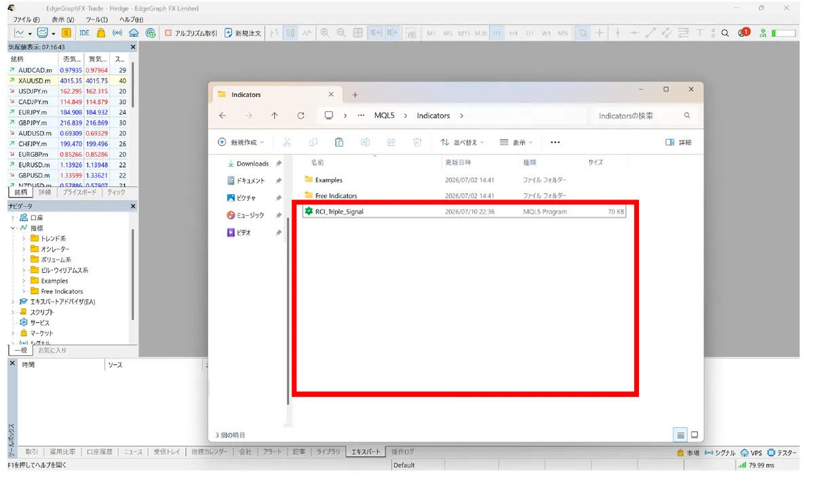Open the 並べ替え sort dropdown
The height and width of the screenshot is (504, 814).
[462, 142]
